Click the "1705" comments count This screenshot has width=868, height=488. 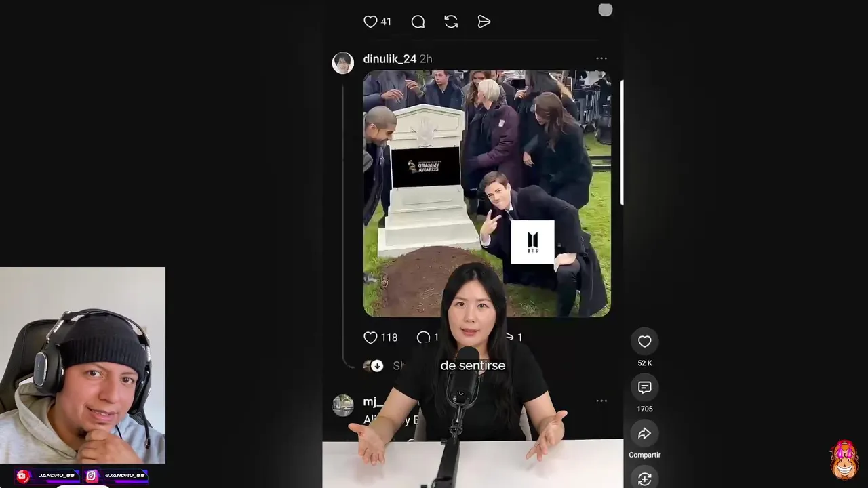[645, 409]
